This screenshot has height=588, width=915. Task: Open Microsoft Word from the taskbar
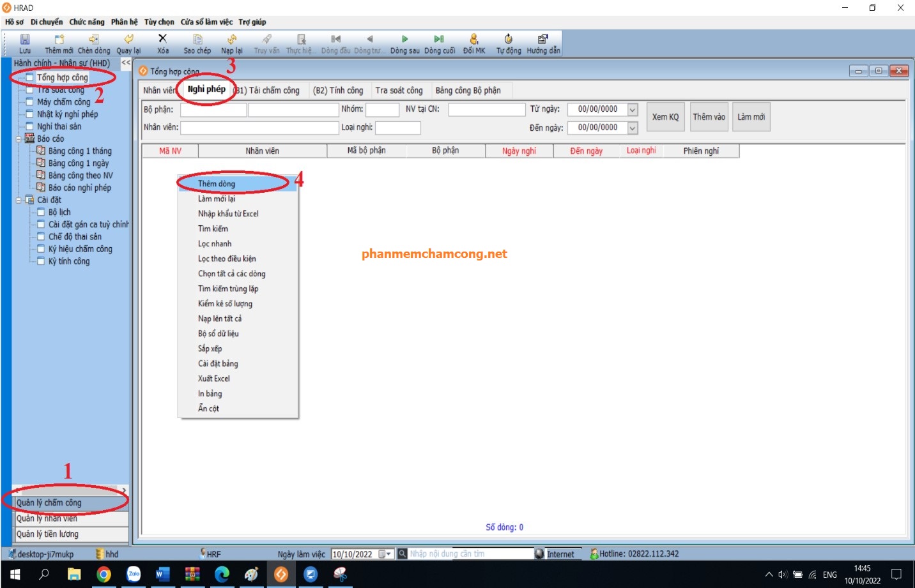pos(163,575)
